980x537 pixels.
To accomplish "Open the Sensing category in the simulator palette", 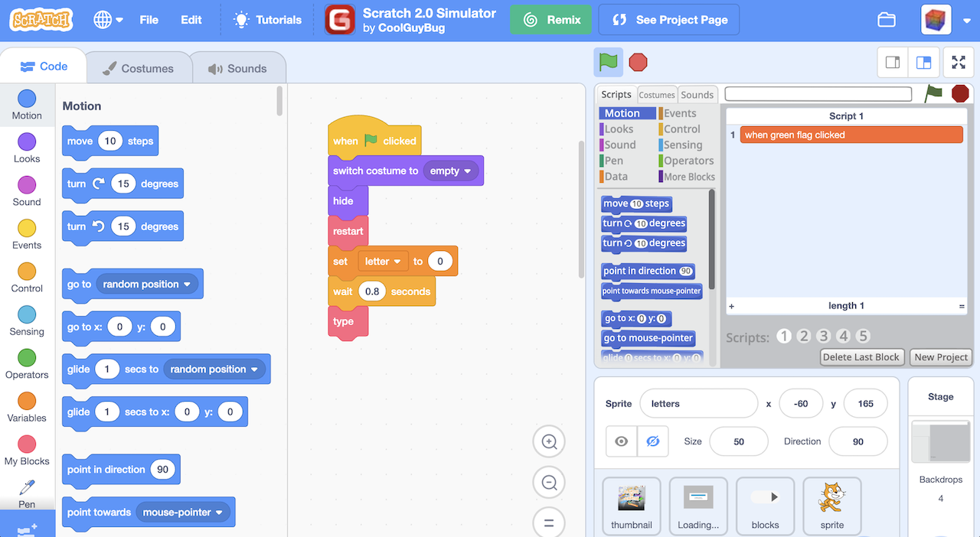I will (x=684, y=145).
